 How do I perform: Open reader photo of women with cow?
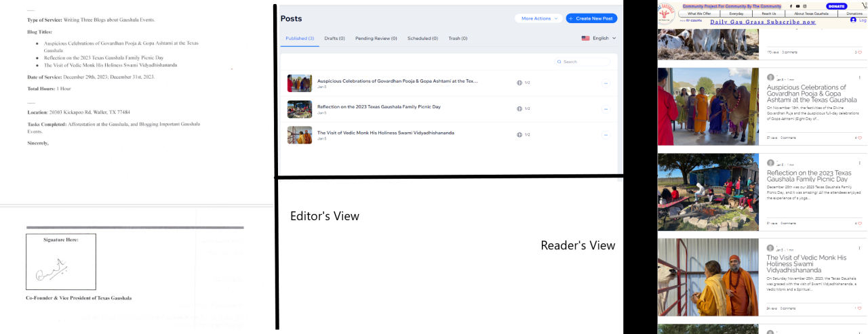tap(708, 106)
